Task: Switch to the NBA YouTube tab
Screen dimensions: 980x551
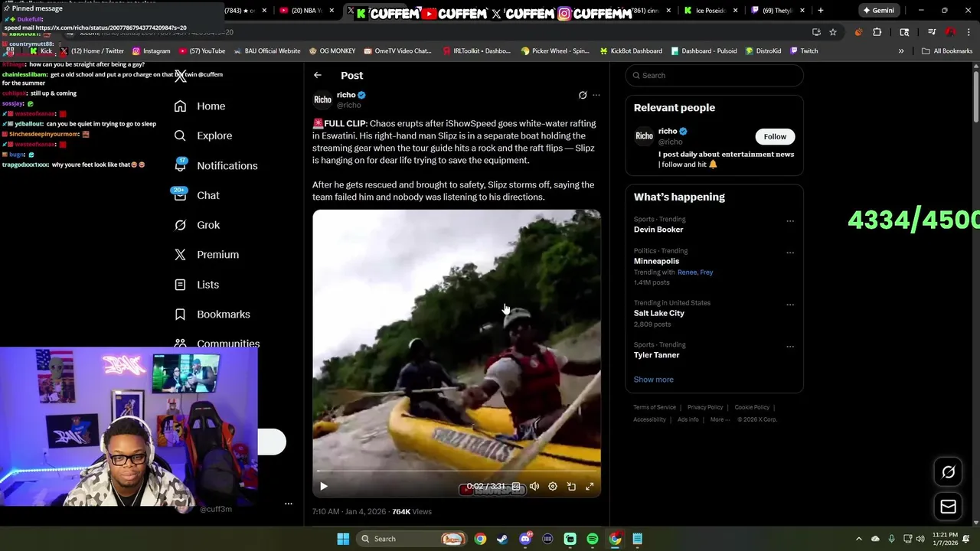Action: click(306, 11)
